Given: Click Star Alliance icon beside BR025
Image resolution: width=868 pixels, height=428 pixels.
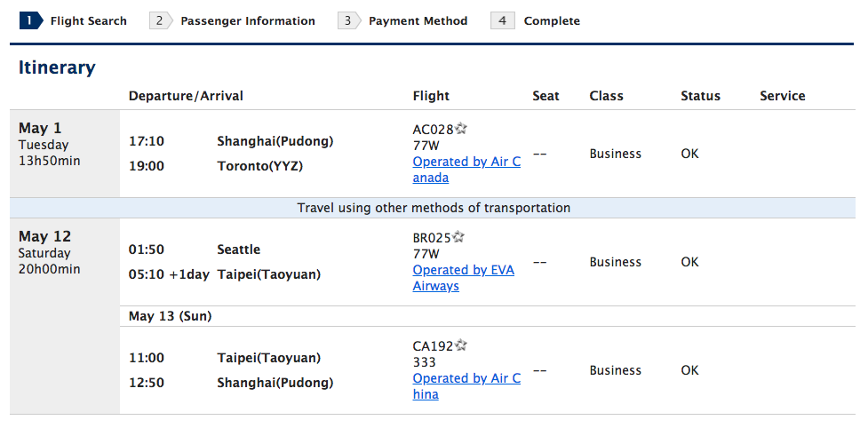Looking at the screenshot, I should pos(458,237).
